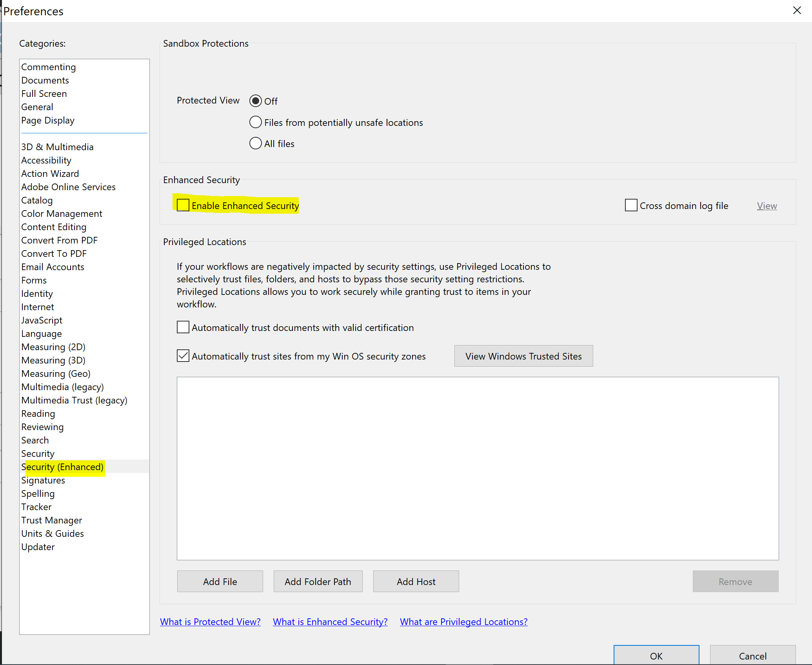
Task: Go to the Signatures category
Action: pyautogui.click(x=43, y=480)
